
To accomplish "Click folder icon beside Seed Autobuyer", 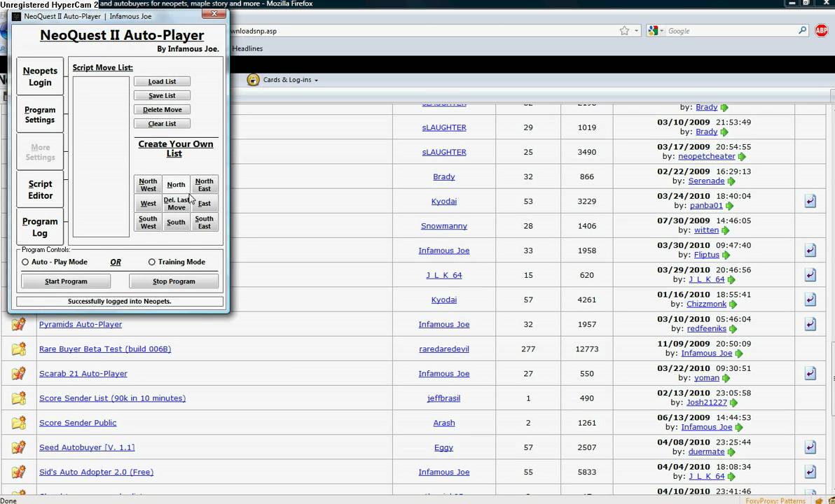I will click(19, 447).
